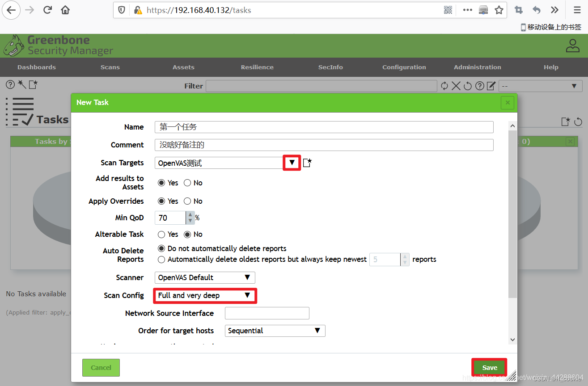The width and height of the screenshot is (588, 386).
Task: Open Order for target hosts Sequential dropdown
Action: [x=275, y=331]
